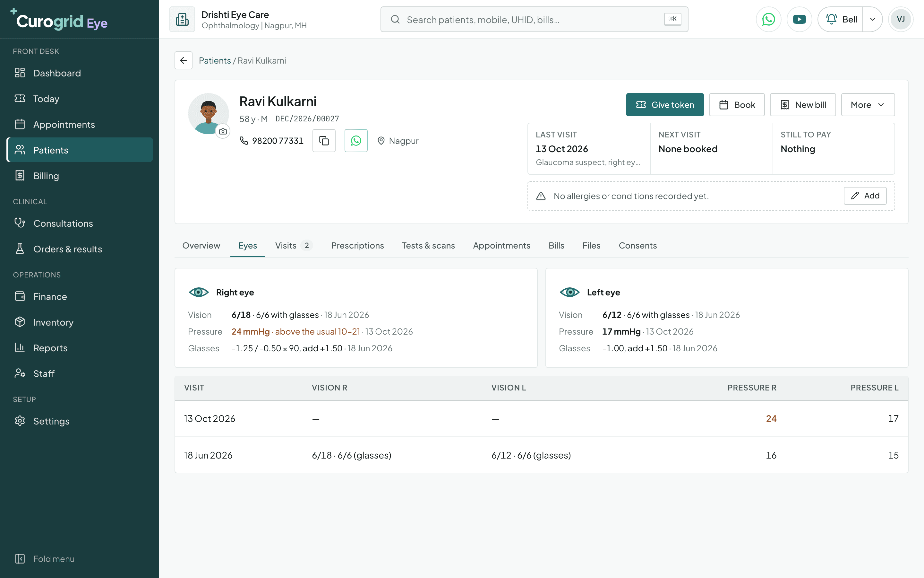
Task: Select the 18 Jun 2026 visit row
Action: click(541, 455)
